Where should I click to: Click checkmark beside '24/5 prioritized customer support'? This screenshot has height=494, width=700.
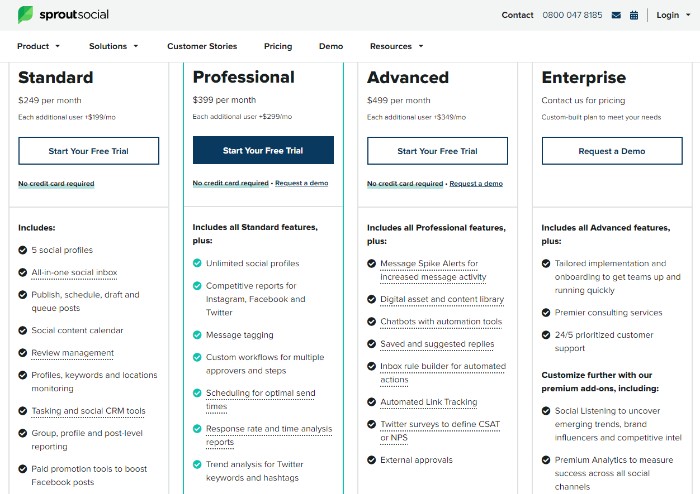546,335
